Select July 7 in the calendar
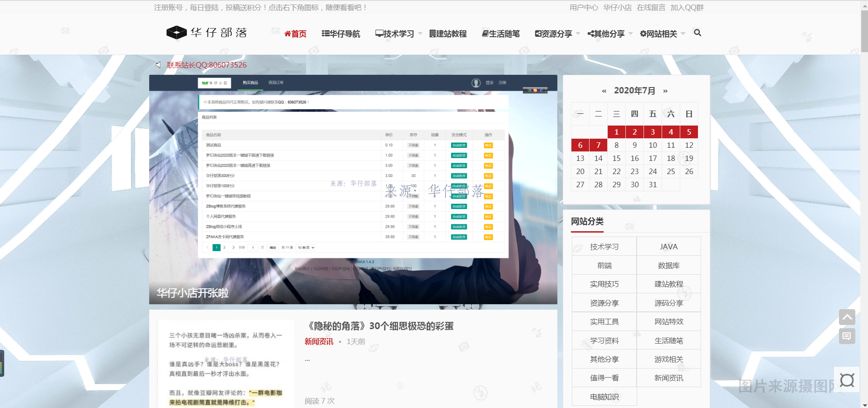This screenshot has height=408, width=868. (598, 145)
